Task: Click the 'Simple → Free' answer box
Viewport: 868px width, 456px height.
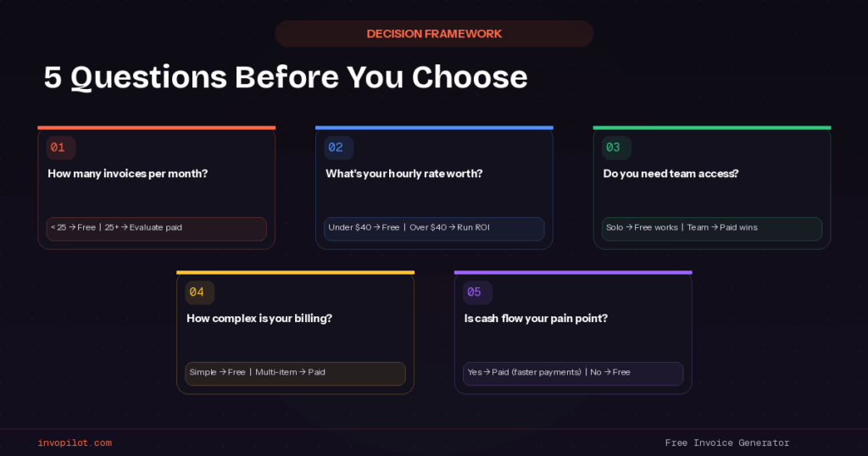Action: [x=295, y=373]
